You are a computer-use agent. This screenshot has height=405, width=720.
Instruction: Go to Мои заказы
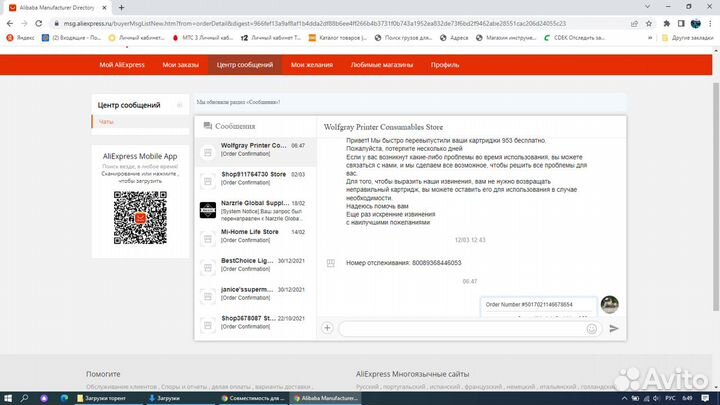point(180,65)
